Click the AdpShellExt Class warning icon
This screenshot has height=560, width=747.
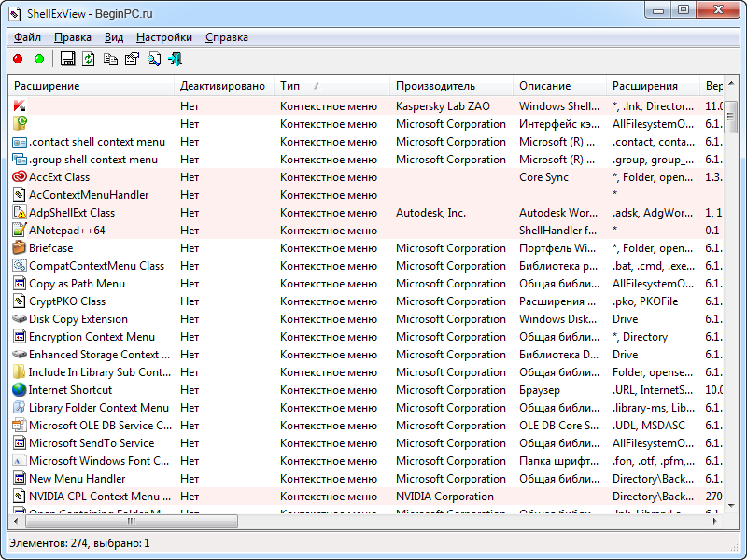pos(20,213)
